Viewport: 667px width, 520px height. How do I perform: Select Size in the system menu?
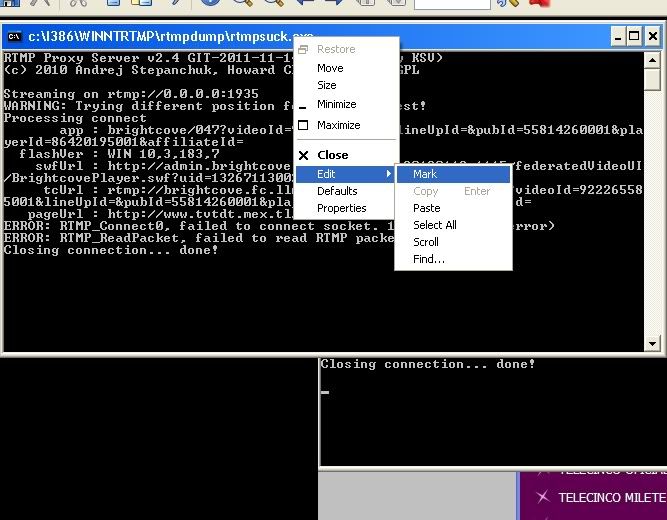coord(327,86)
